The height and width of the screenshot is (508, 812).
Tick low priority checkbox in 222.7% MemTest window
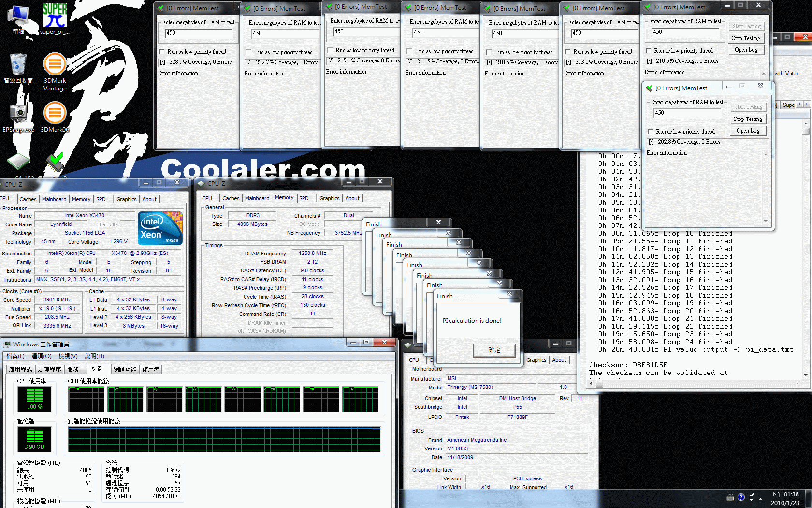coord(249,52)
